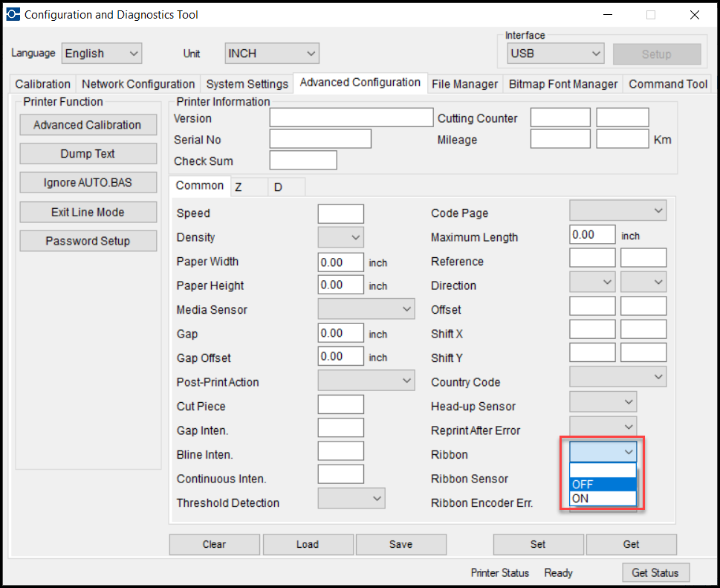720x588 pixels.
Task: Select the Z sub-tab
Action: [x=239, y=187]
